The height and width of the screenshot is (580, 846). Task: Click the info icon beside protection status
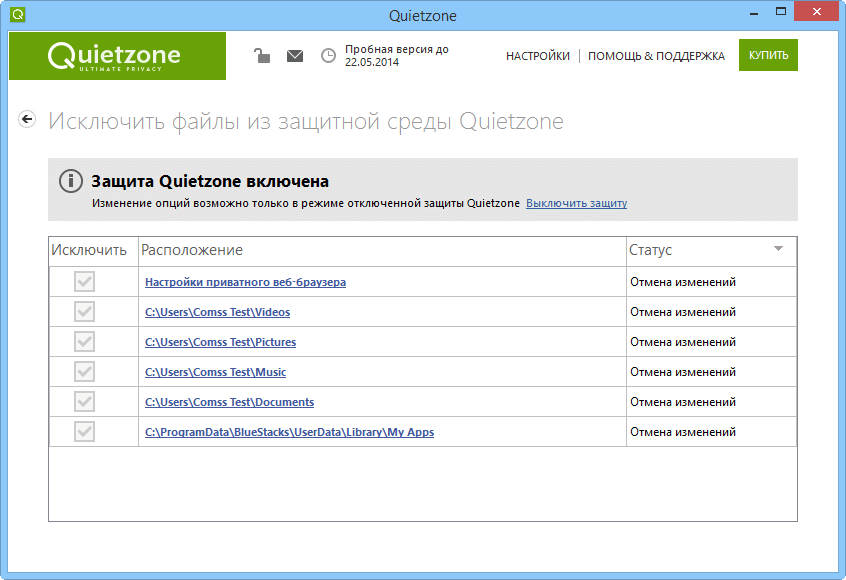pyautogui.click(x=71, y=181)
